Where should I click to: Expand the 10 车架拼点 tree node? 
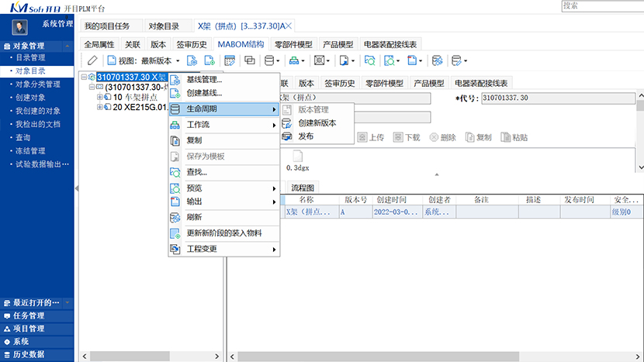(100, 98)
